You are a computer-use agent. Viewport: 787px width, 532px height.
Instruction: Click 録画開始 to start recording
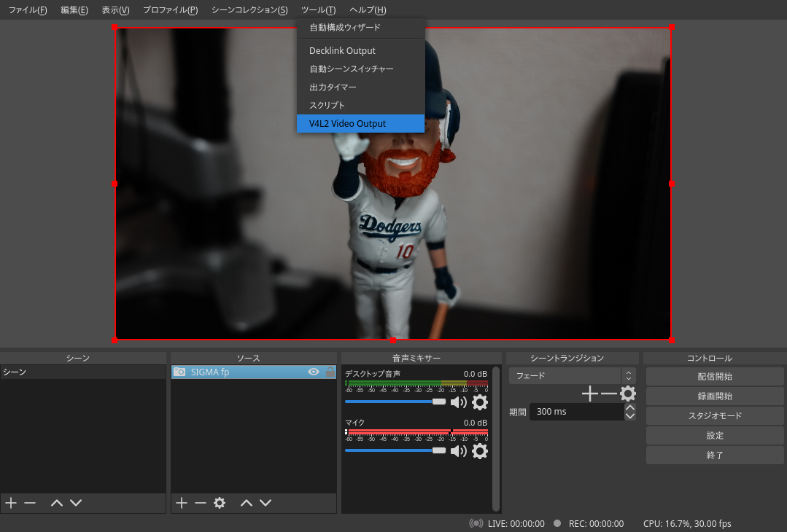coord(715,396)
